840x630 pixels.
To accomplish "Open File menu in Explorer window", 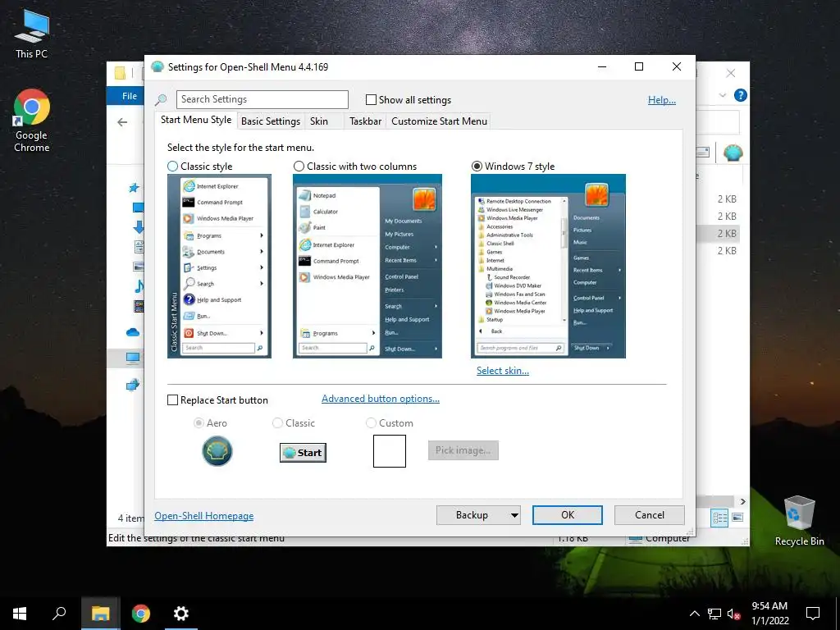I will click(x=129, y=96).
